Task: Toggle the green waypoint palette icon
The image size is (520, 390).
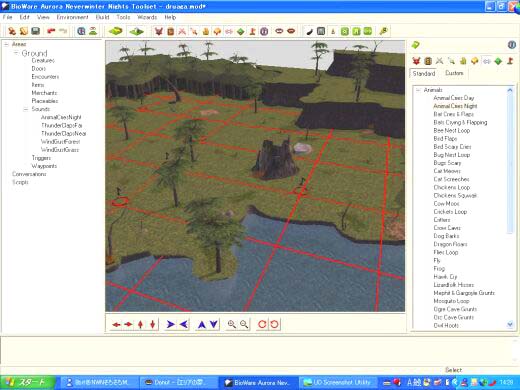Action: click(498, 61)
